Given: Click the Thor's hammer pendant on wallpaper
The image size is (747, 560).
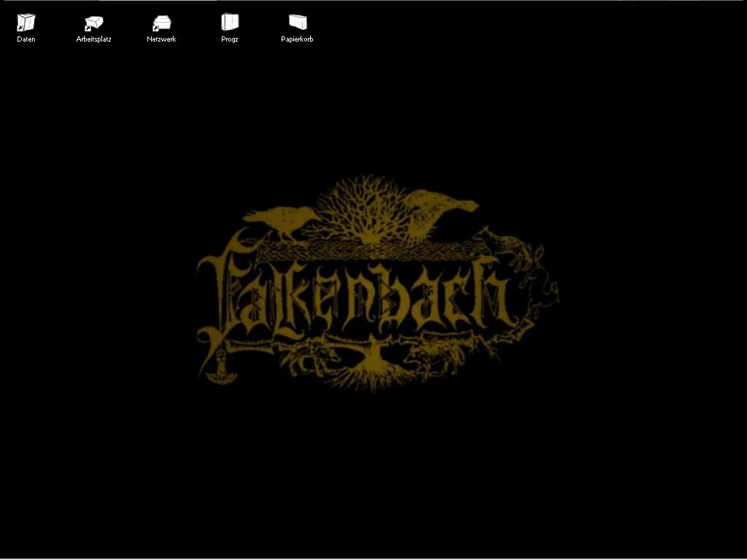Looking at the screenshot, I should coord(217,368).
